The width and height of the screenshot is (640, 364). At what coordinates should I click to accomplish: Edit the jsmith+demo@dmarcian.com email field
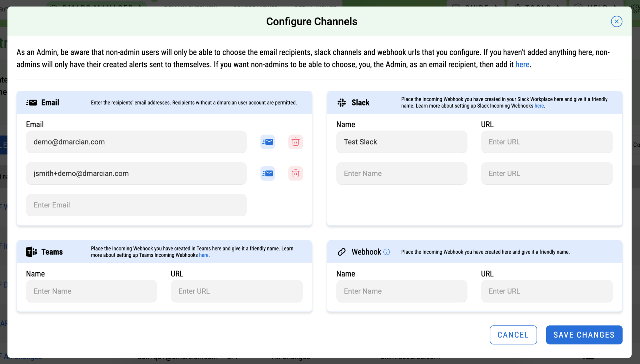(136, 174)
